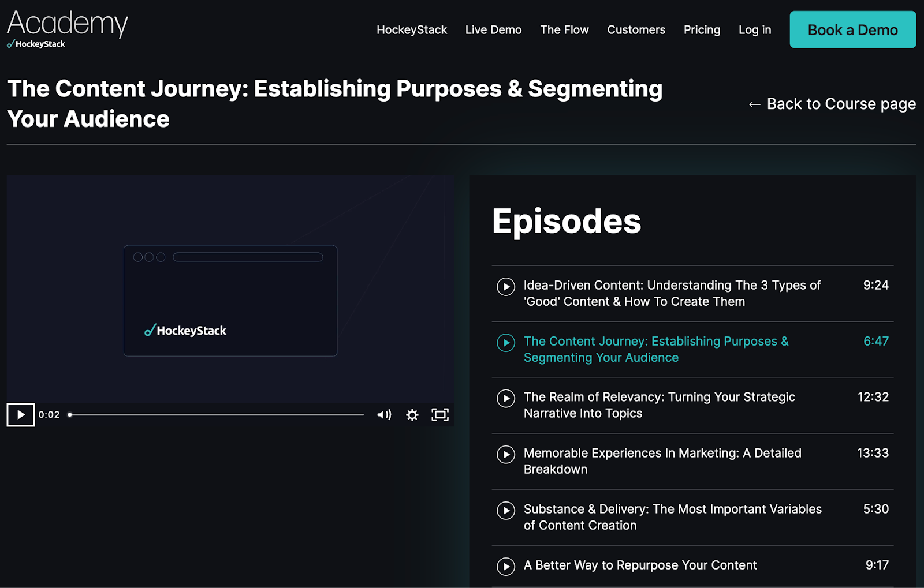Click play icon for The Content Journey episode

click(x=506, y=342)
